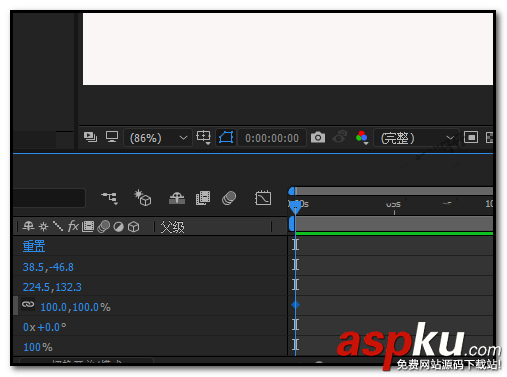Open the 86% magnification dropdown
Screen dimensions: 507x377
[158, 138]
